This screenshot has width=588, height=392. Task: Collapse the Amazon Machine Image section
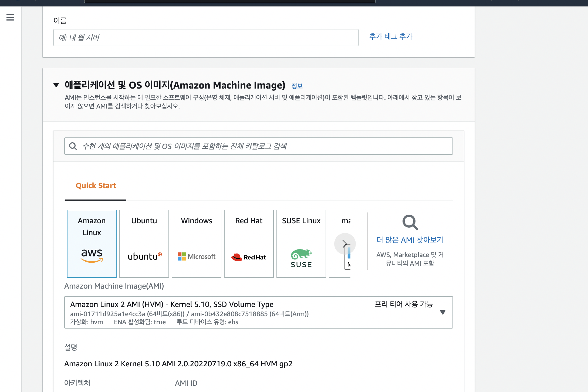56,85
